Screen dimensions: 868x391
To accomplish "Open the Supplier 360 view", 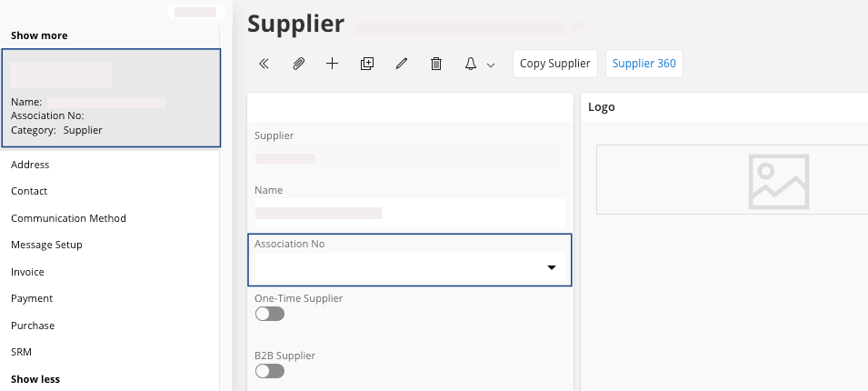I will (x=644, y=64).
